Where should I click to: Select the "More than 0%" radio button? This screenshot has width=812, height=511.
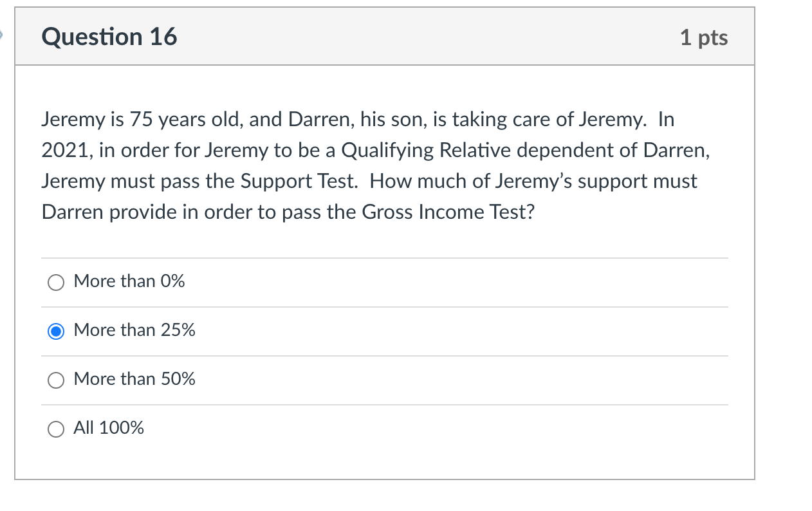point(57,283)
